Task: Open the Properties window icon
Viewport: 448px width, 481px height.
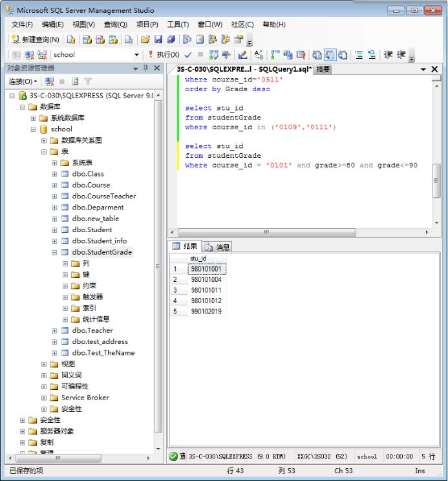Action: coord(239,39)
